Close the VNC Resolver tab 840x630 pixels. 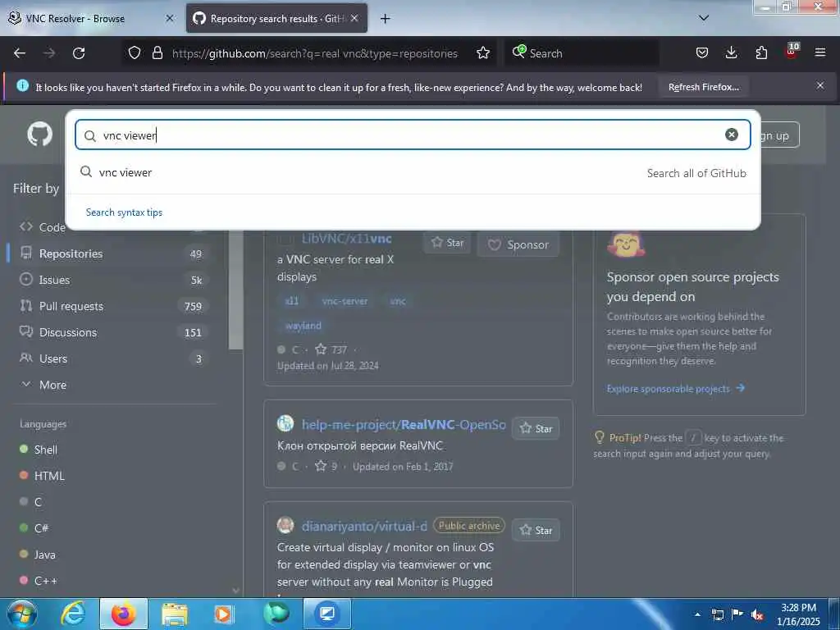(x=169, y=18)
